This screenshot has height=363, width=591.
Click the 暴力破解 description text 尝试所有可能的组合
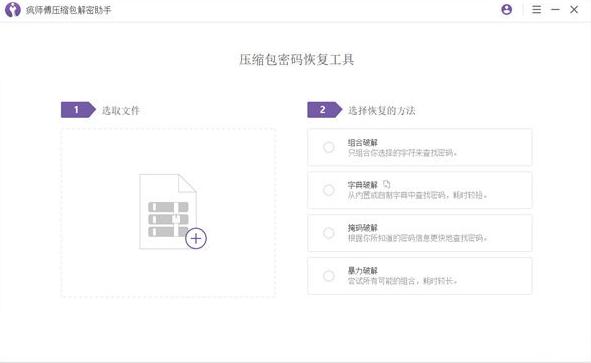[x=381, y=281]
